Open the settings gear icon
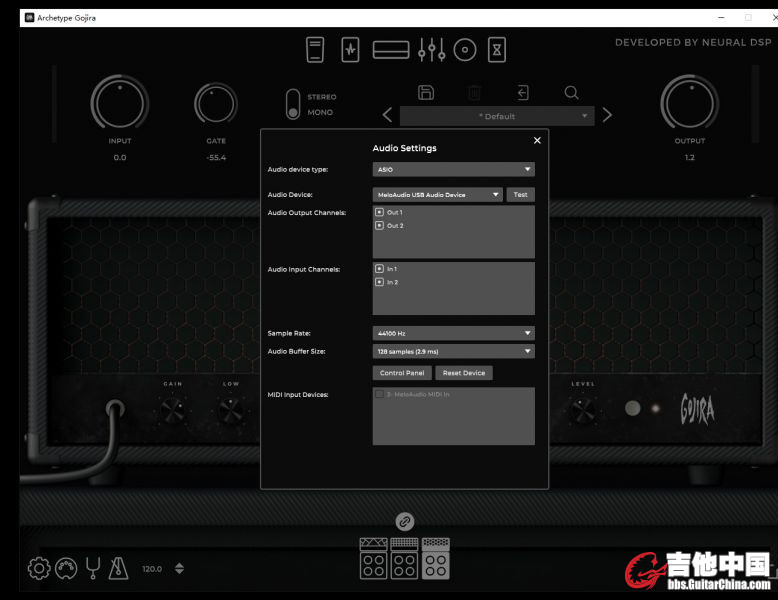This screenshot has width=778, height=600. point(39,568)
